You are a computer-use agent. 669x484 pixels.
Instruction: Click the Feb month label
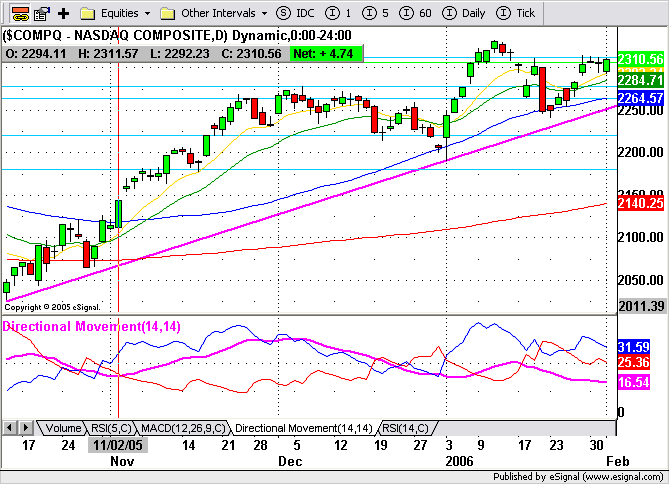(x=618, y=461)
